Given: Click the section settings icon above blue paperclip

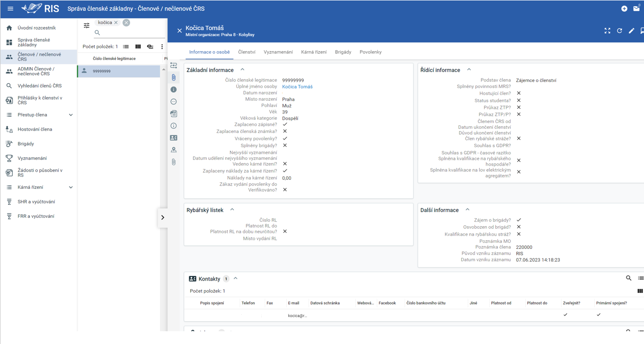Looking at the screenshot, I should tap(174, 65).
